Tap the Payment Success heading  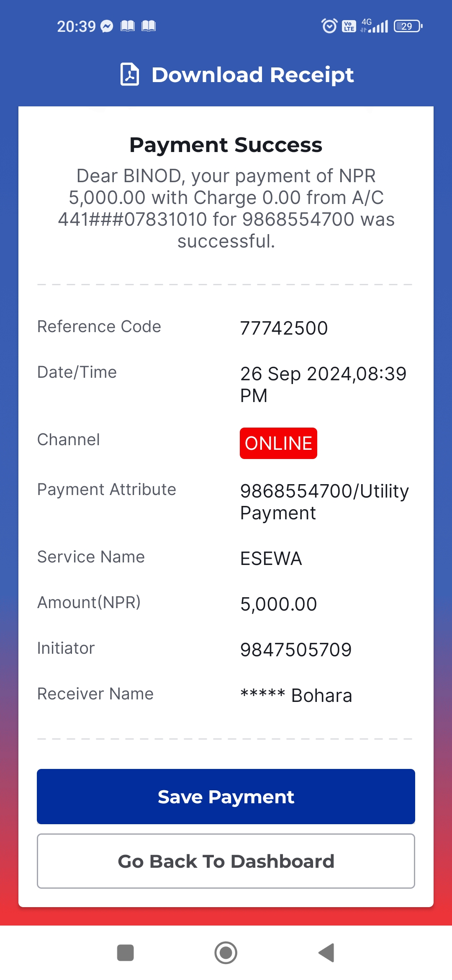[226, 145]
